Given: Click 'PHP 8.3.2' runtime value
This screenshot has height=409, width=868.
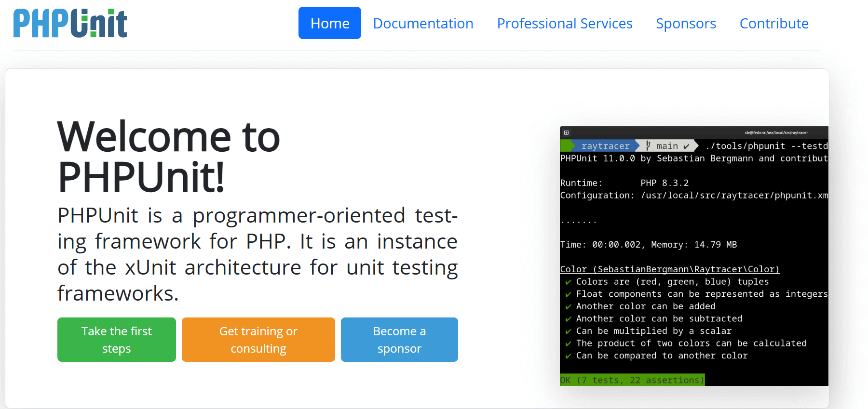Looking at the screenshot, I should pyautogui.click(x=665, y=183).
